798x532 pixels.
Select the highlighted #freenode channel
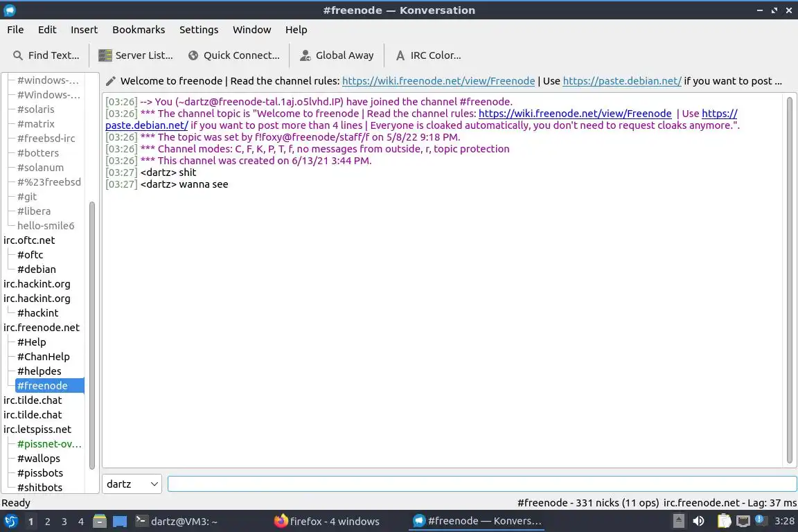click(x=49, y=385)
